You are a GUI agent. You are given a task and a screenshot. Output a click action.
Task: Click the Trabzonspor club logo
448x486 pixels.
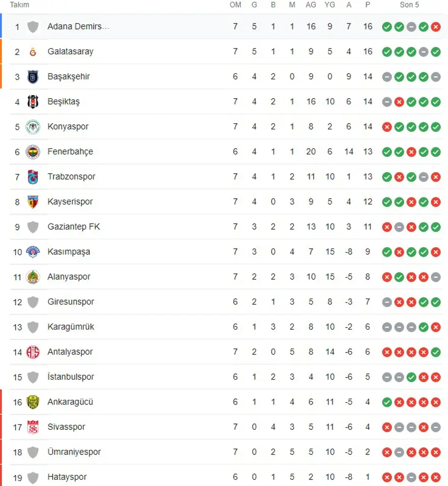33,177
